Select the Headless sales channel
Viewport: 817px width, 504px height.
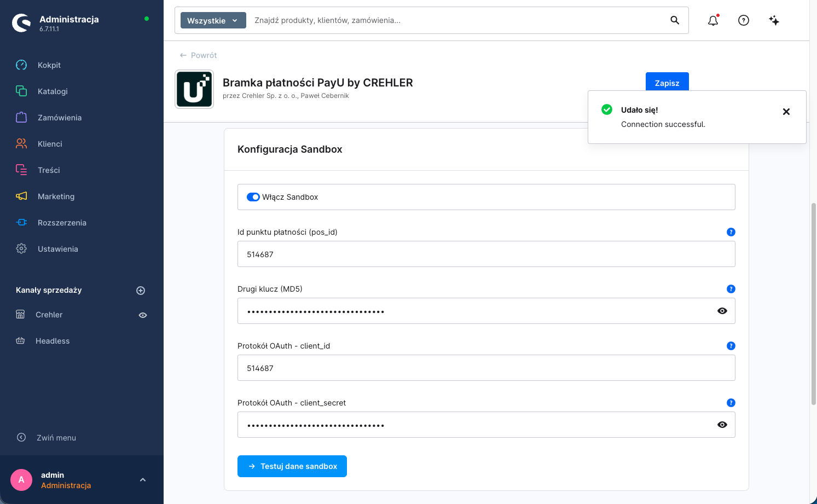pyautogui.click(x=53, y=341)
